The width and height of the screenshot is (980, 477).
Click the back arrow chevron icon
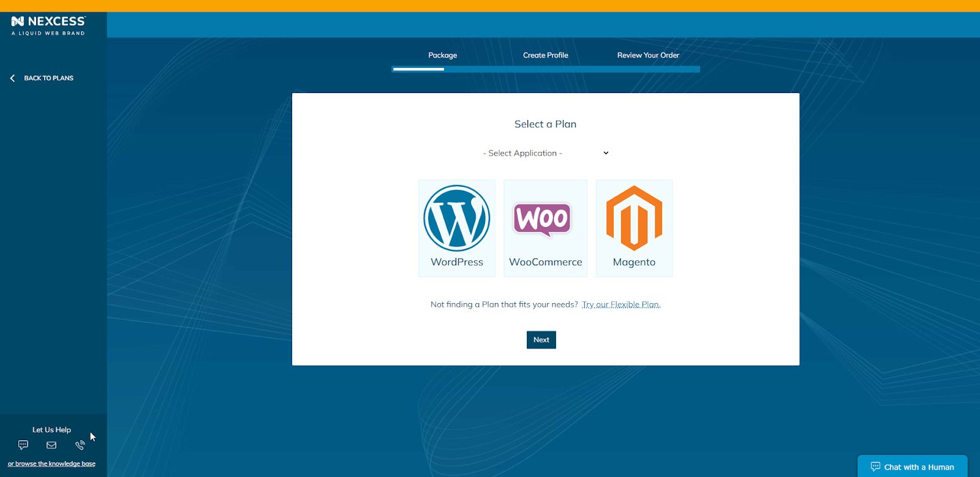[x=12, y=78]
